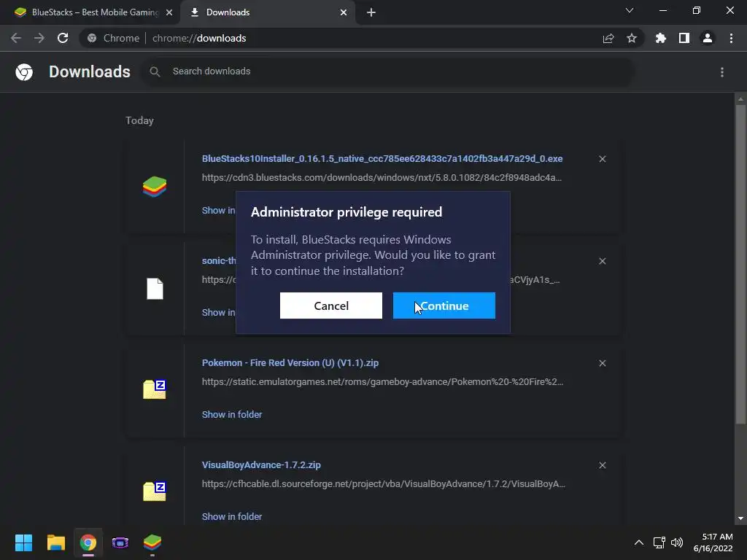The height and width of the screenshot is (560, 747).
Task: Close the BlueStacks browser tab
Action: (169, 12)
